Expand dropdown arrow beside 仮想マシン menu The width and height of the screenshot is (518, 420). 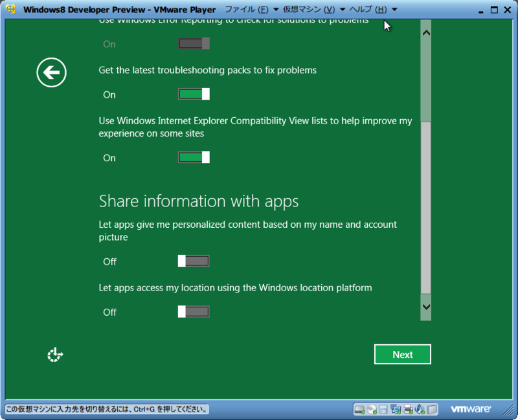[x=343, y=10]
